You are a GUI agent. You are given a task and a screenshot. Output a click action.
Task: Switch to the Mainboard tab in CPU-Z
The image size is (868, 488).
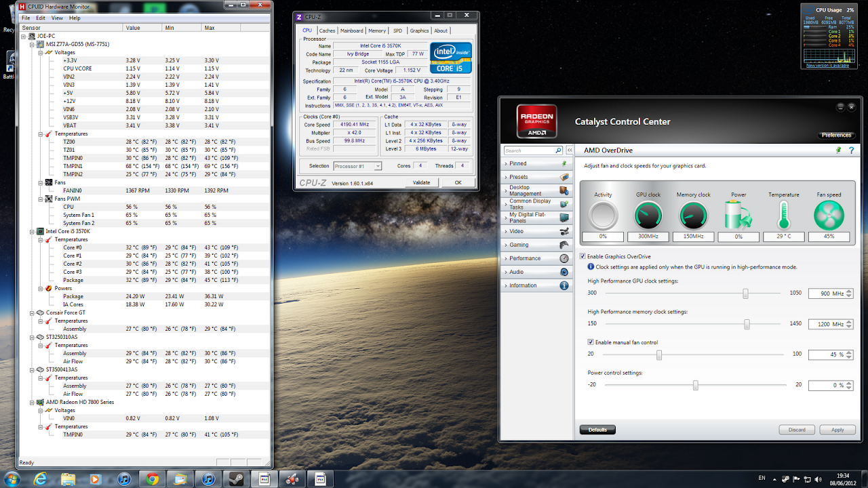tap(351, 30)
